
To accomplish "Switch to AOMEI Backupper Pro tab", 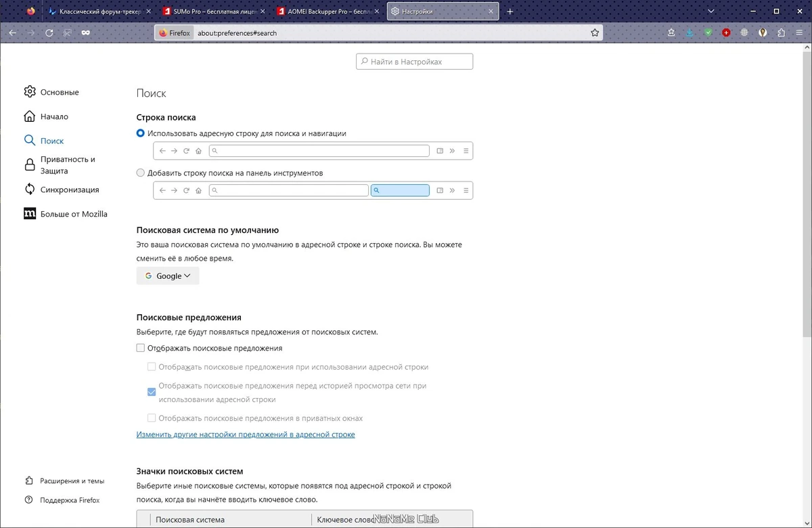I will [330, 12].
